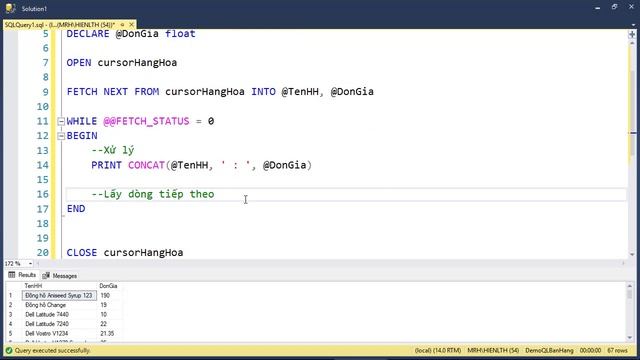Pin the SQLQuery1.sql document tab

(x=122, y=25)
